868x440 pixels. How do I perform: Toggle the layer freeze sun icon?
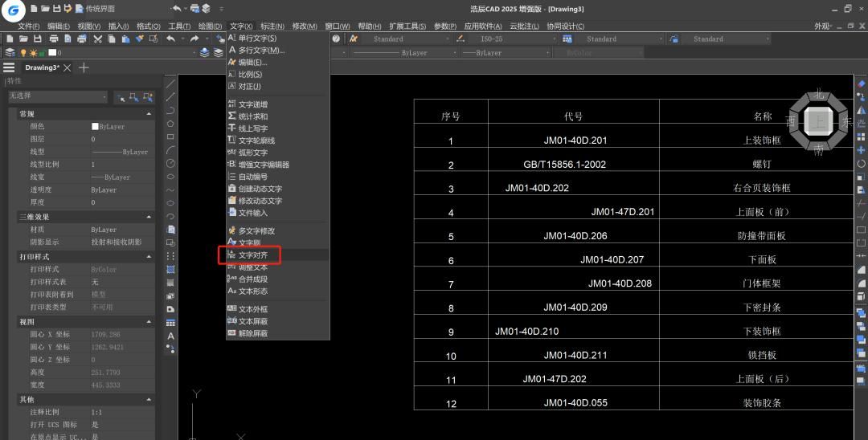(33, 52)
